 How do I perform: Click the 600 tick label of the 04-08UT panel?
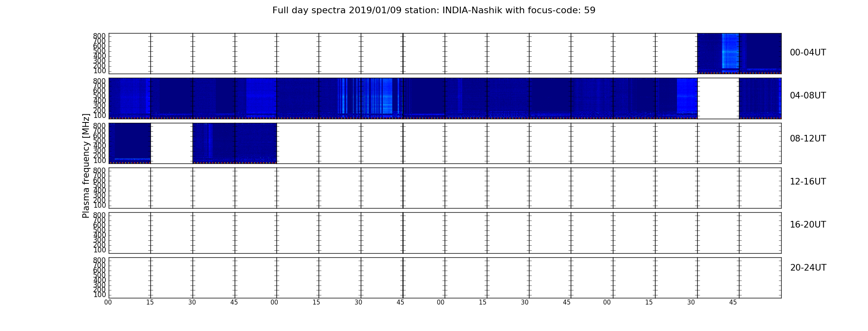point(100,91)
